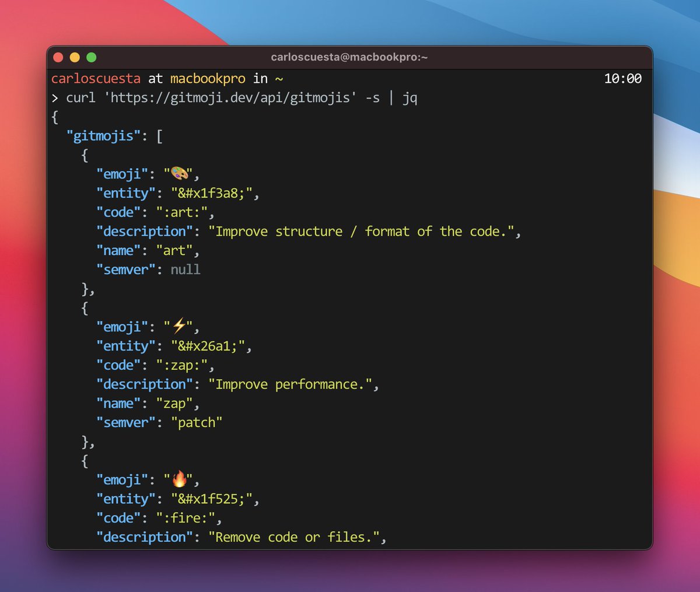Click the lightning bolt zap emoji
This screenshot has width=700, height=592.
[178, 327]
